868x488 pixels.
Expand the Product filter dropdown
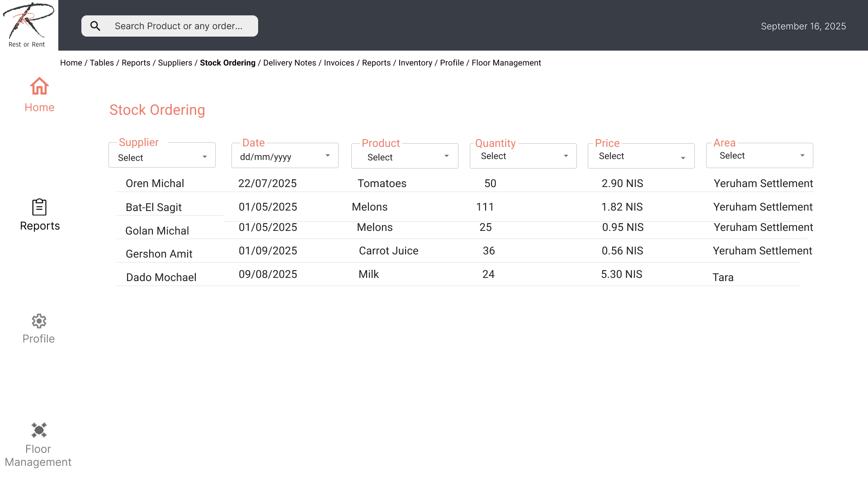447,156
